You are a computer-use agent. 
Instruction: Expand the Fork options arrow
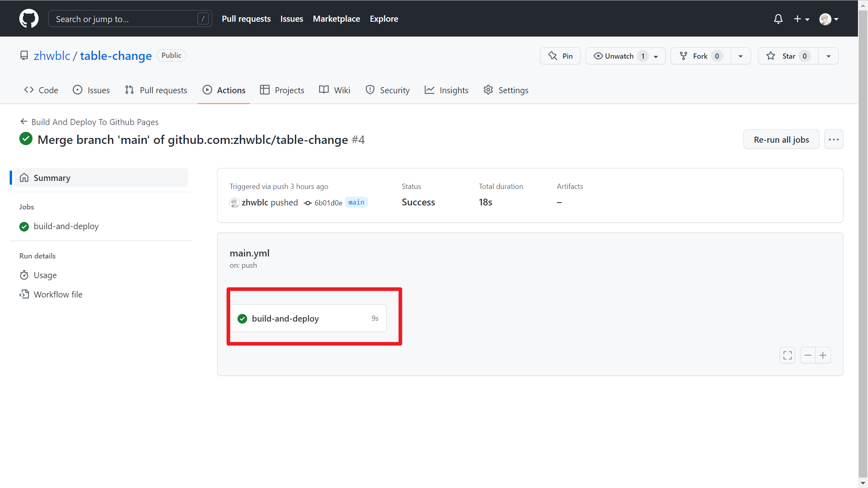click(741, 56)
